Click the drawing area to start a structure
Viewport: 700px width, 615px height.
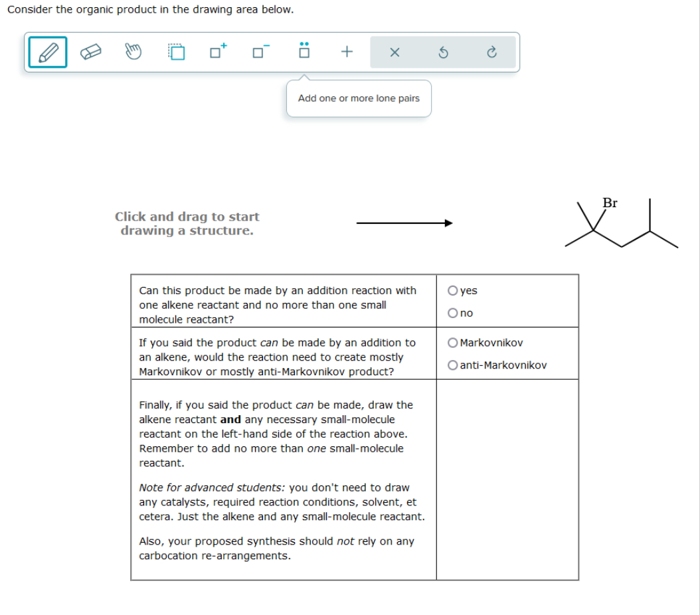(186, 224)
